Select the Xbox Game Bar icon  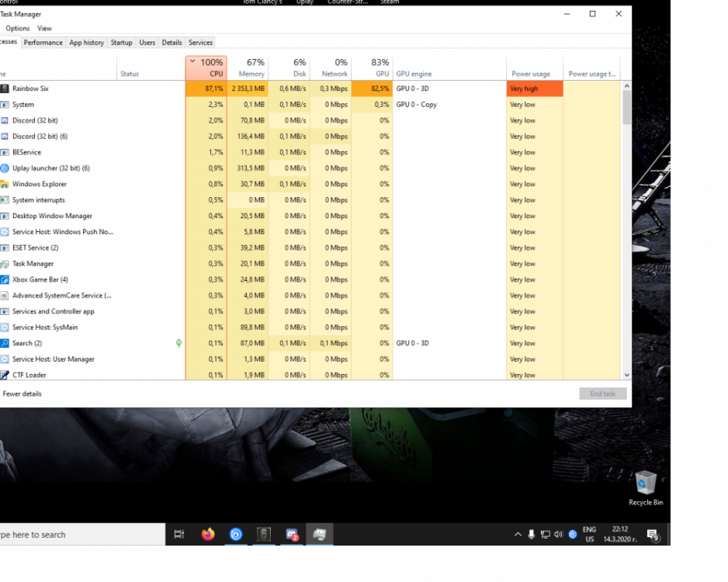pyautogui.click(x=4, y=280)
